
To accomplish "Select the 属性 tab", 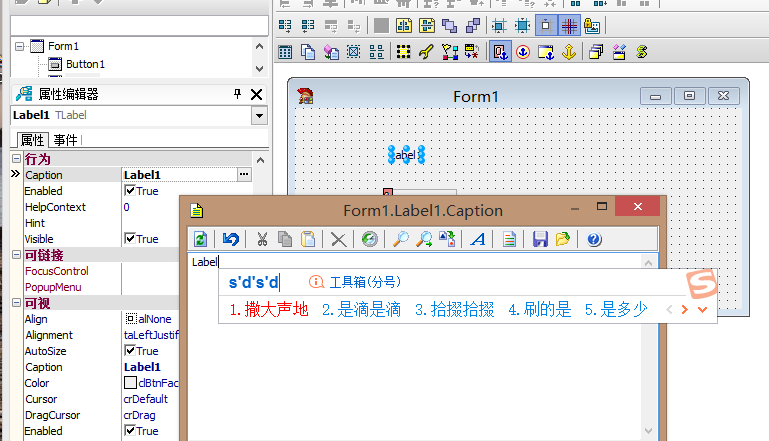I will [x=32, y=140].
